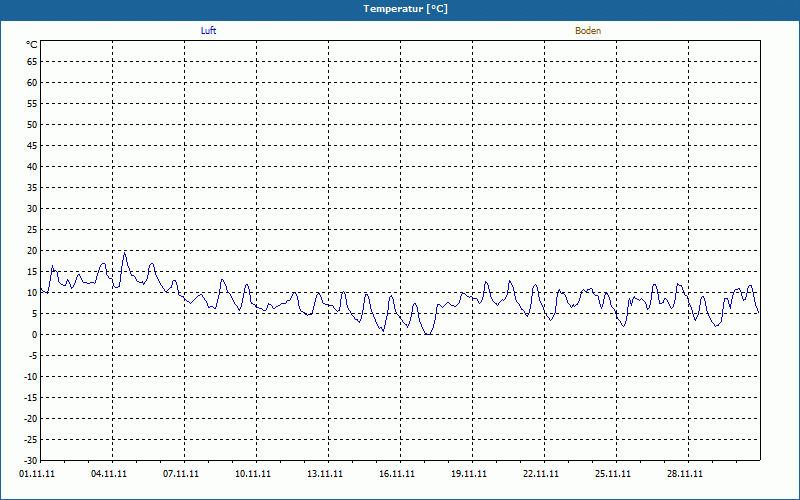800x500 pixels.
Task: Click the 10.11.11 date label
Action: (253, 474)
